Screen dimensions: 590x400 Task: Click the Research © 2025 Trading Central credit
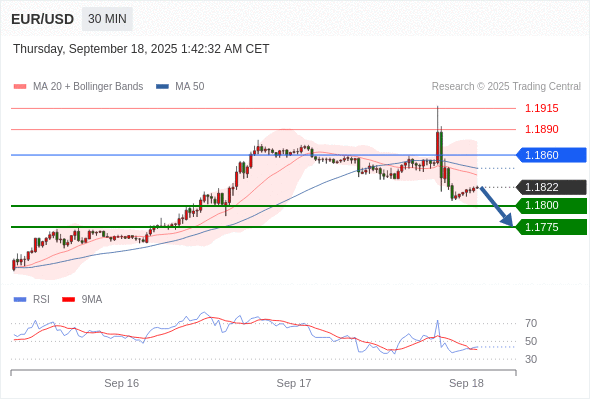[x=506, y=87]
